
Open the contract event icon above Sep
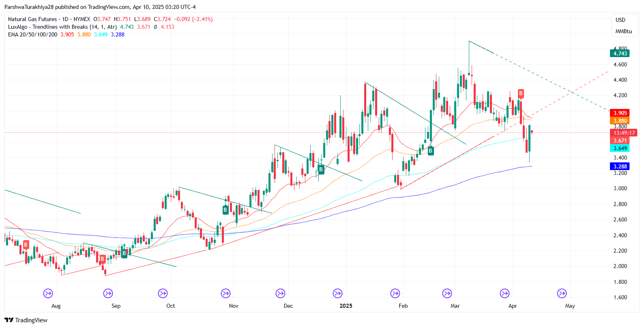pos(108,293)
